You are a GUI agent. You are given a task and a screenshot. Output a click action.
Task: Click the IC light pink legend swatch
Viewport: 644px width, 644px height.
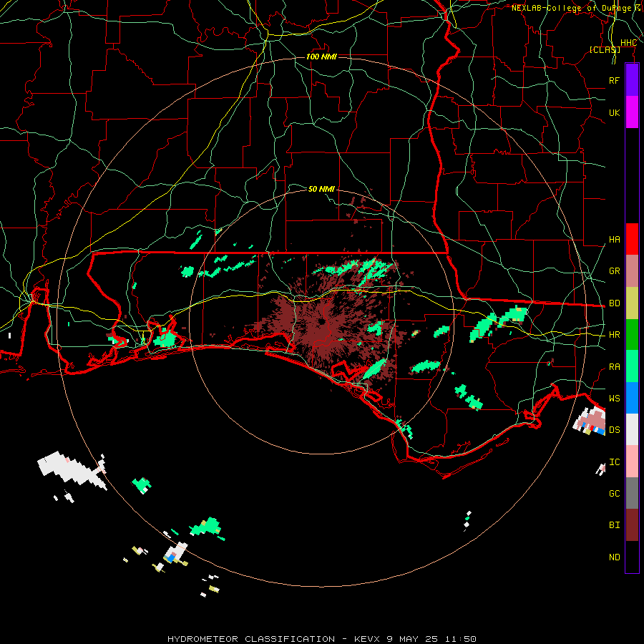click(632, 462)
